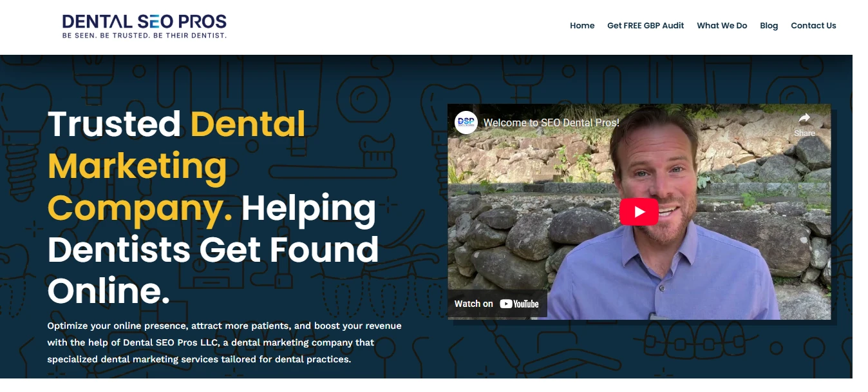
Task: Open the What We Do menu
Action: pyautogui.click(x=722, y=26)
